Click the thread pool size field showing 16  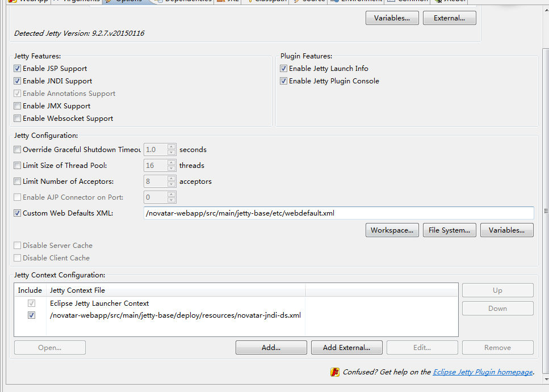click(156, 165)
